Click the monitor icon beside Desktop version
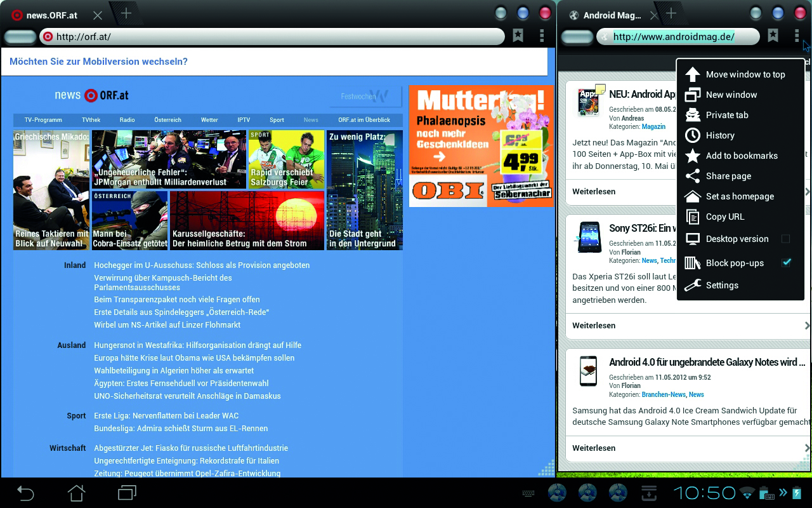812x508 pixels. point(692,239)
